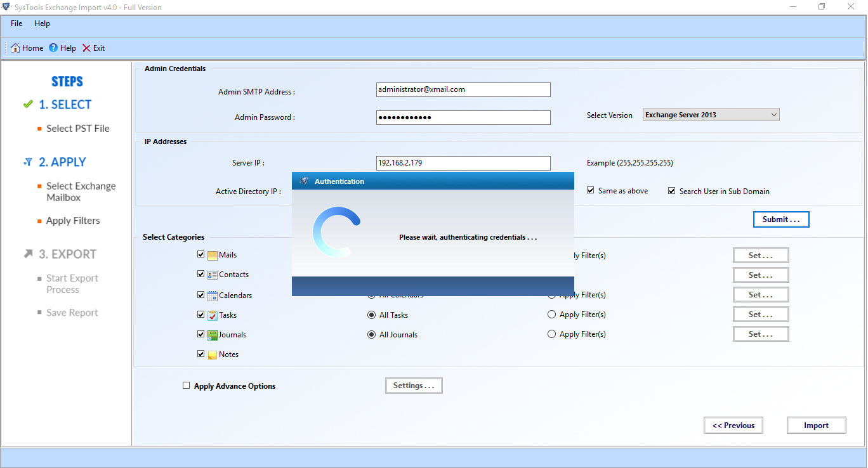Click the green checkmark beside 1. SELECT

click(x=28, y=104)
